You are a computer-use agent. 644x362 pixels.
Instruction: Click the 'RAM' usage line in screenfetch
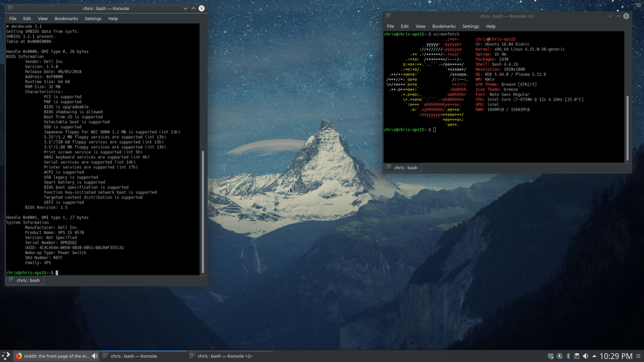tap(502, 109)
